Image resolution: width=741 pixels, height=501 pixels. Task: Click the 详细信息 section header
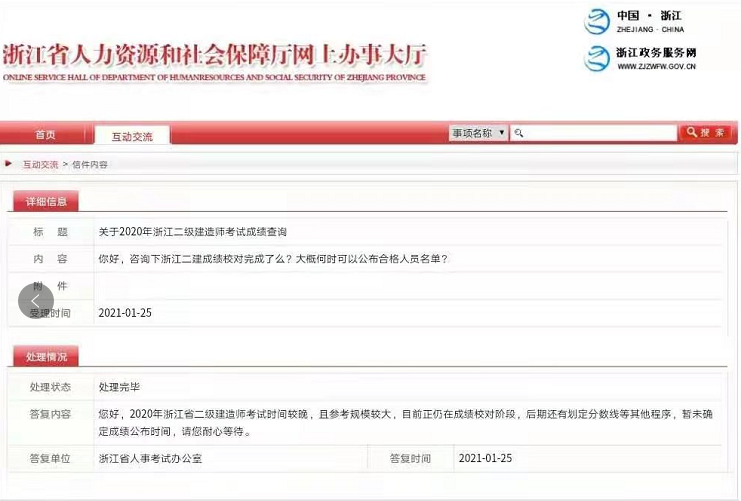46,201
